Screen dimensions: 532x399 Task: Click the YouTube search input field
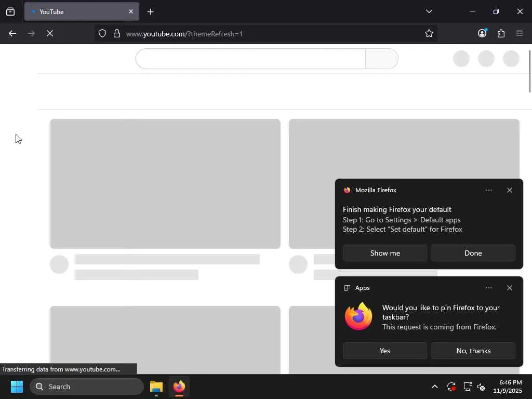click(250, 59)
